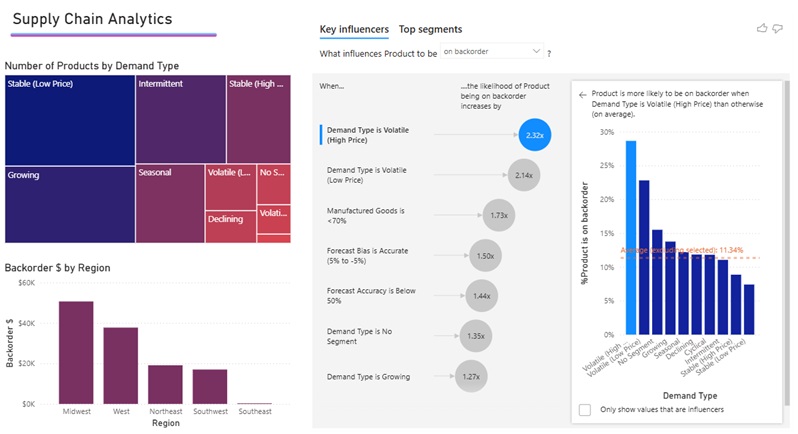798x434 pixels.
Task: Click the thumbs up icon
Action: coord(763,29)
